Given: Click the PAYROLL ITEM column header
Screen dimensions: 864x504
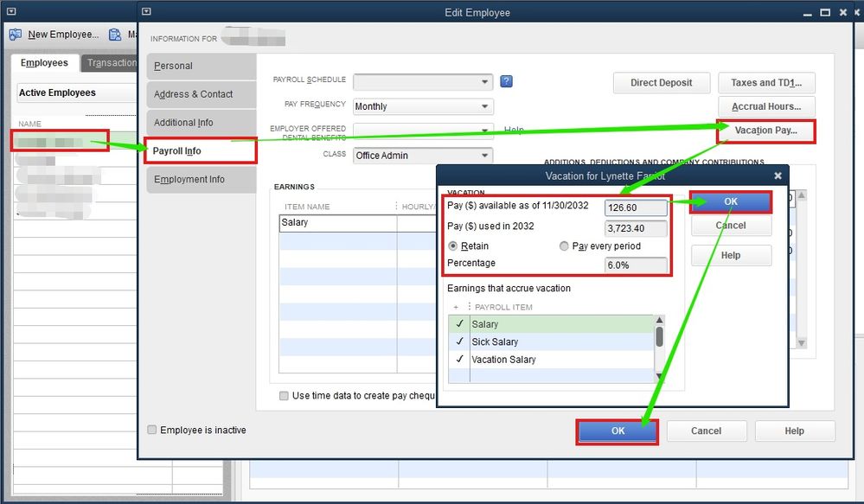Looking at the screenshot, I should click(503, 307).
